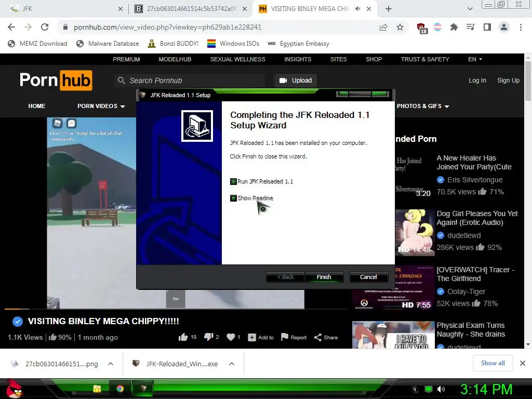The image size is (532, 399).
Task: Expand options for JFK-Reloaded exe download
Action: (232, 364)
